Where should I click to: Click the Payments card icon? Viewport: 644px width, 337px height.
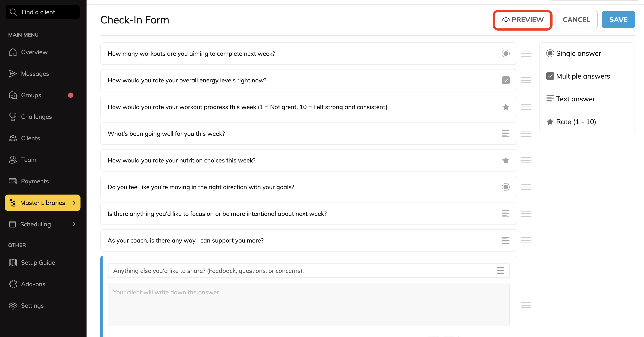(x=13, y=181)
